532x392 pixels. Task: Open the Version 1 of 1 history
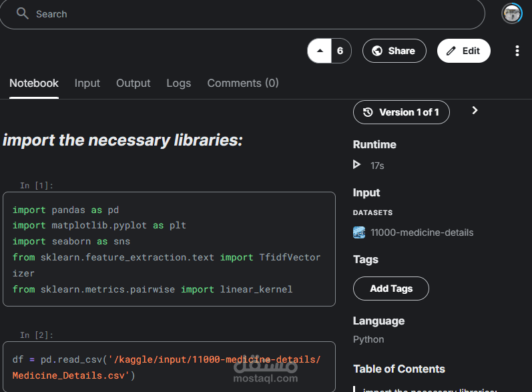(401, 112)
